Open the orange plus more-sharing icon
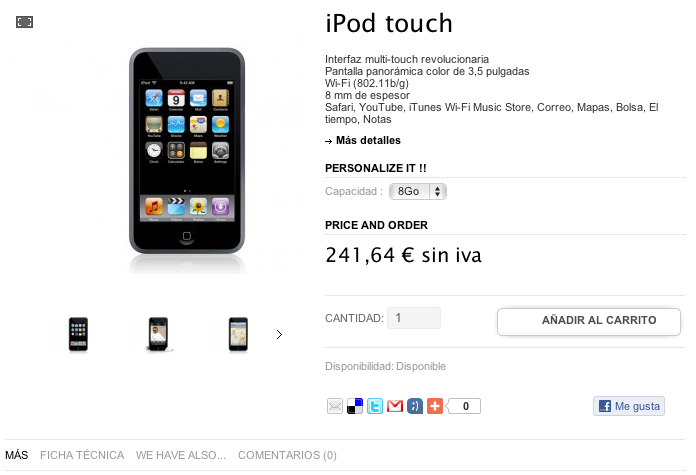 click(x=435, y=406)
